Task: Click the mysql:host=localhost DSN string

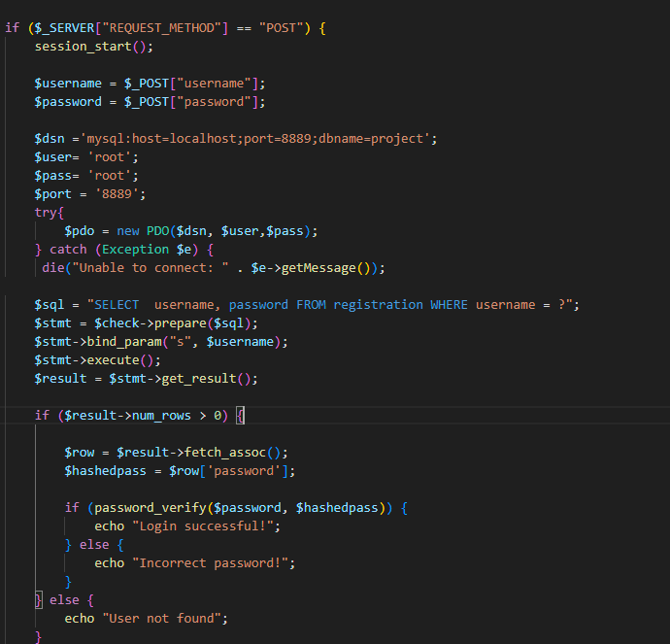Action: (255, 139)
